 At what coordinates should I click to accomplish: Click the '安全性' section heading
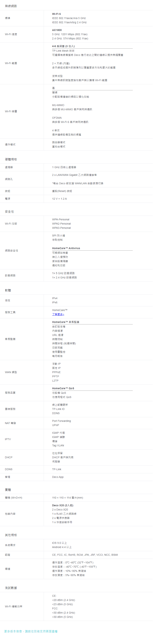[x=9, y=212]
